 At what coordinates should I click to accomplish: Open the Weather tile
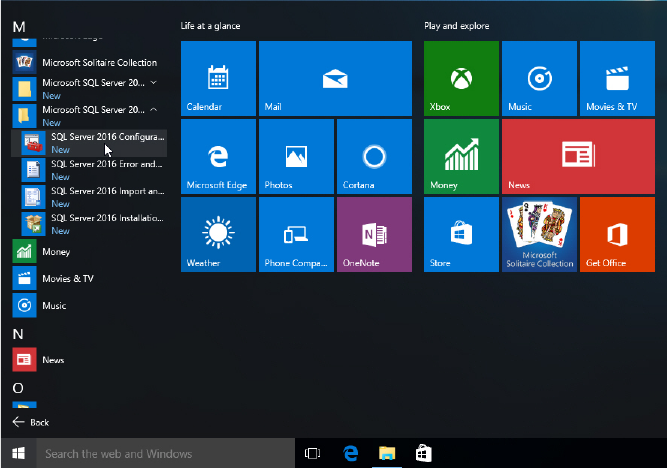point(218,234)
